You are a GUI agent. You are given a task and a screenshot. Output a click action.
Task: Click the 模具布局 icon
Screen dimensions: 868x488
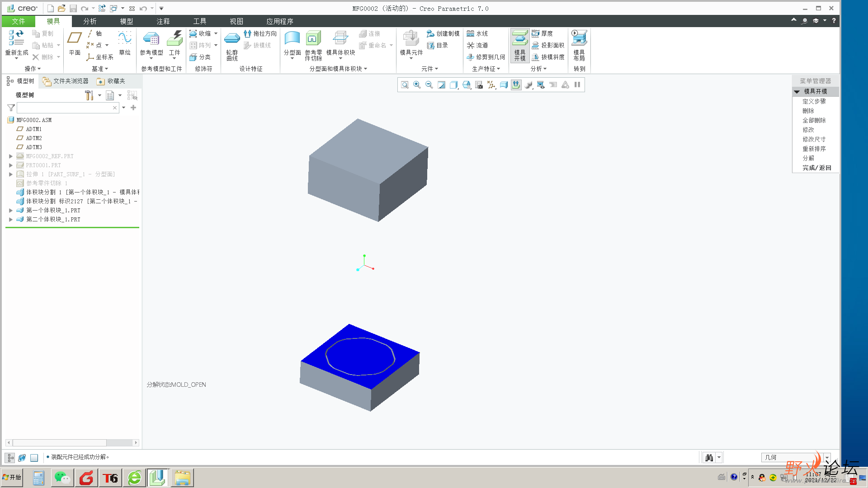(579, 45)
